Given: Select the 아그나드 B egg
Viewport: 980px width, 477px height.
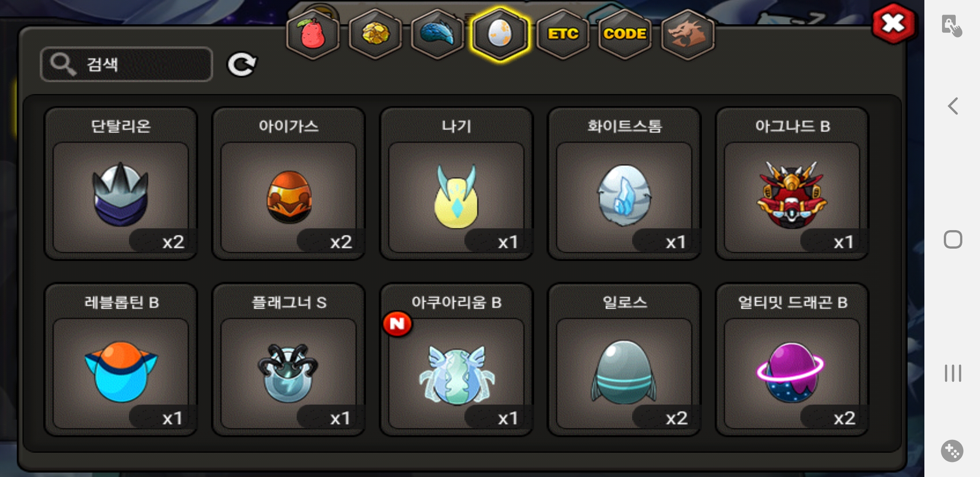Looking at the screenshot, I should 792,183.
